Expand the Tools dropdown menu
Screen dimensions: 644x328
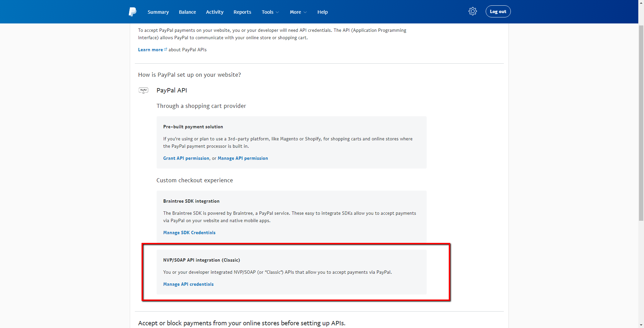[x=270, y=12]
